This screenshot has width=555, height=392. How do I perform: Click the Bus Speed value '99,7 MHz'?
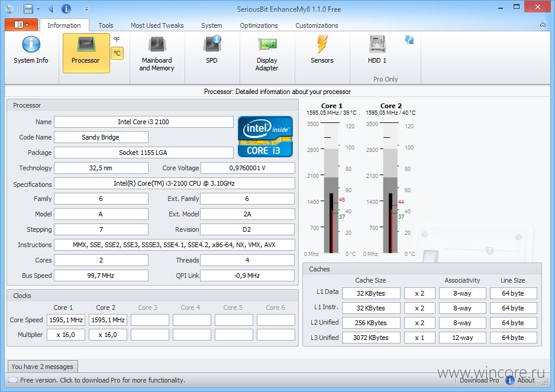click(x=101, y=276)
